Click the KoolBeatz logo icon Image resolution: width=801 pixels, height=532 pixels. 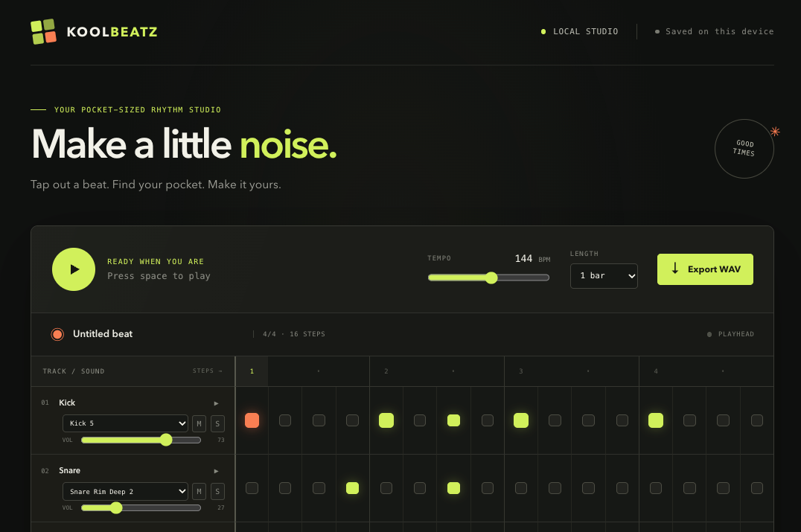(x=43, y=32)
